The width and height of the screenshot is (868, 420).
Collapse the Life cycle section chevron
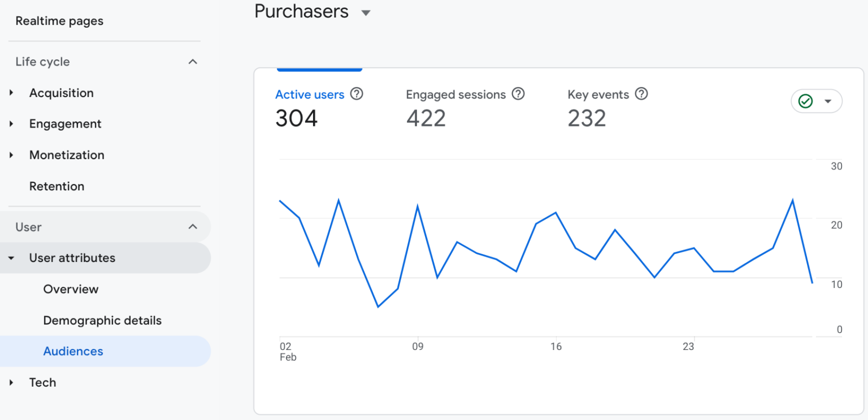[x=193, y=62]
